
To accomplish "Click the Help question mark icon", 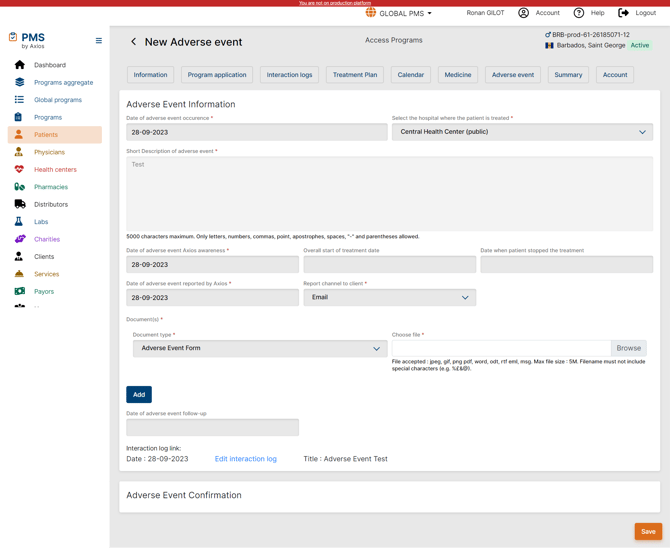I will (x=578, y=13).
